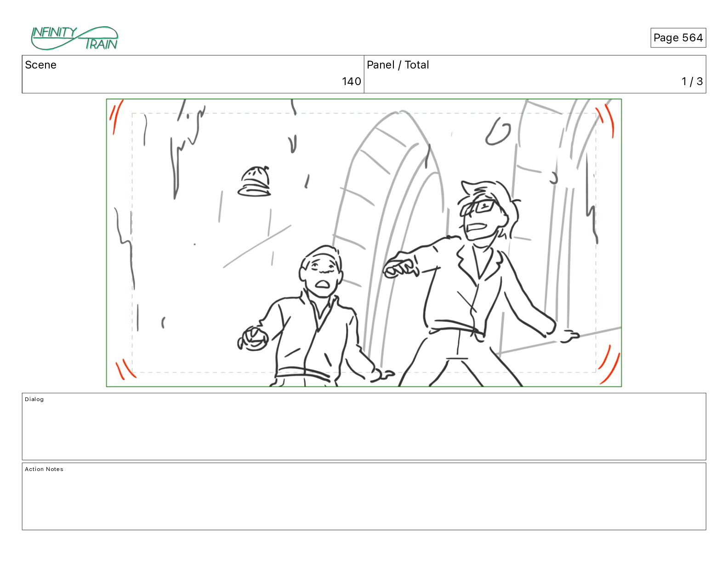
Task: Click the 'Dialog' field label
Action: point(34,399)
